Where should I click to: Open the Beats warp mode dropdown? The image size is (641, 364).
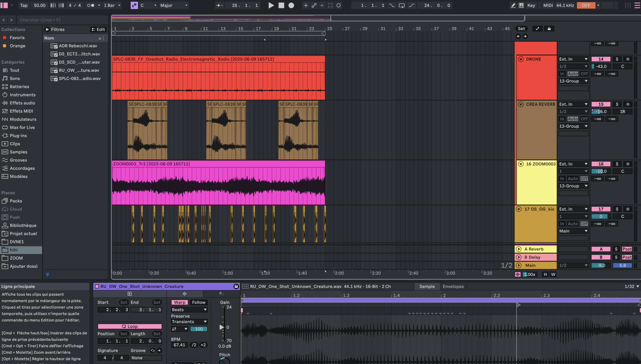[x=189, y=310]
